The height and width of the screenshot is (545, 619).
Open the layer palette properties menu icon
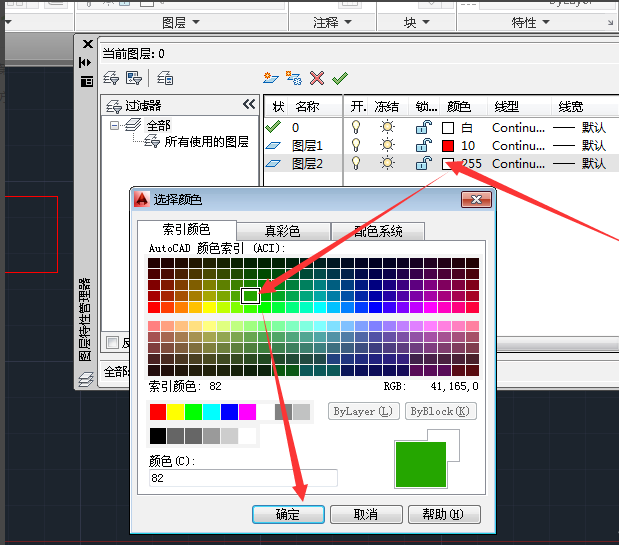(86, 81)
